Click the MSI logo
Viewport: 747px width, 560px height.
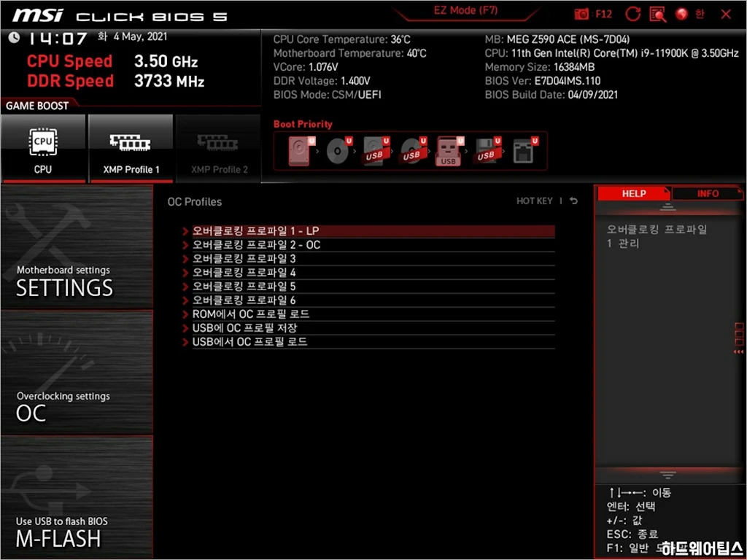(38, 15)
